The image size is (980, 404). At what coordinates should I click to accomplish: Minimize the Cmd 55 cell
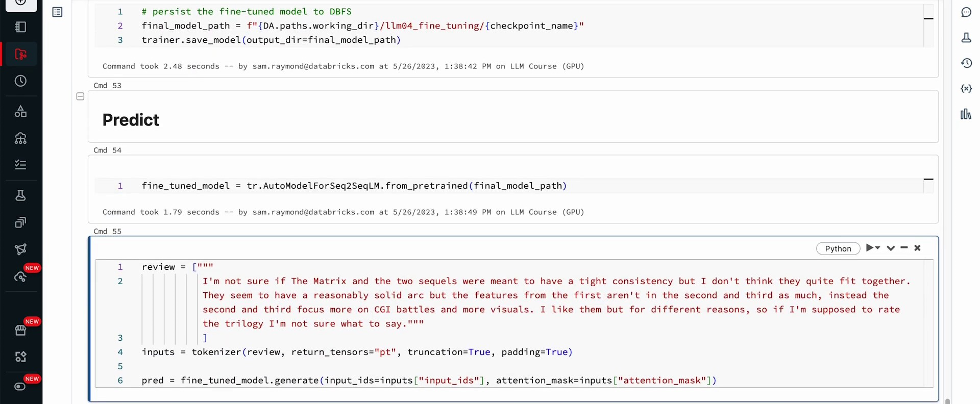[904, 248]
